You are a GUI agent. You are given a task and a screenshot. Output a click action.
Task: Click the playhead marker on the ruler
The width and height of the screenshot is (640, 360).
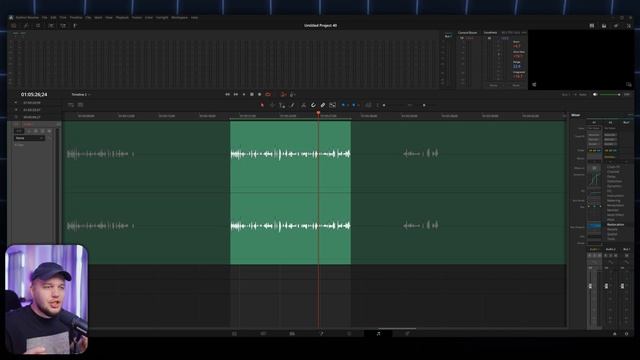tap(318, 113)
